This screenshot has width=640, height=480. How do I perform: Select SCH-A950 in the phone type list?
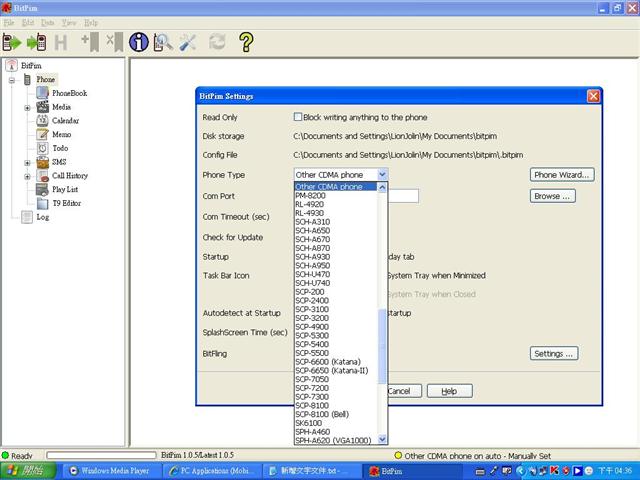point(314,265)
